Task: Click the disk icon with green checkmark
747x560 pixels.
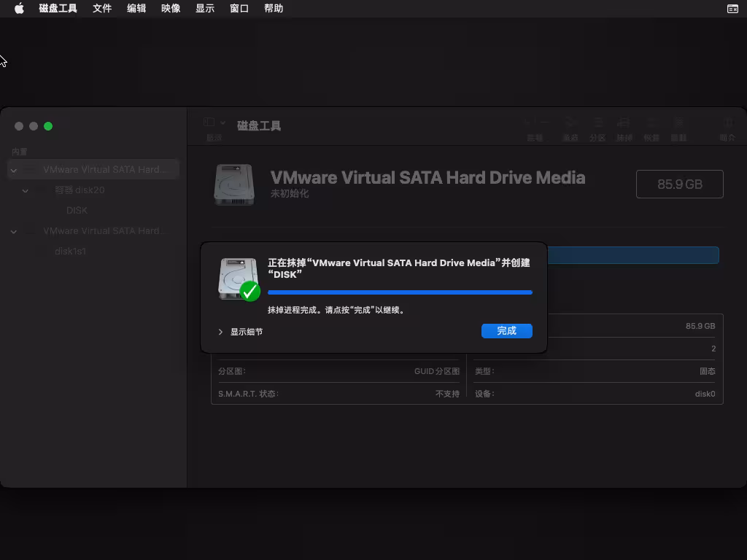Action: [239, 279]
